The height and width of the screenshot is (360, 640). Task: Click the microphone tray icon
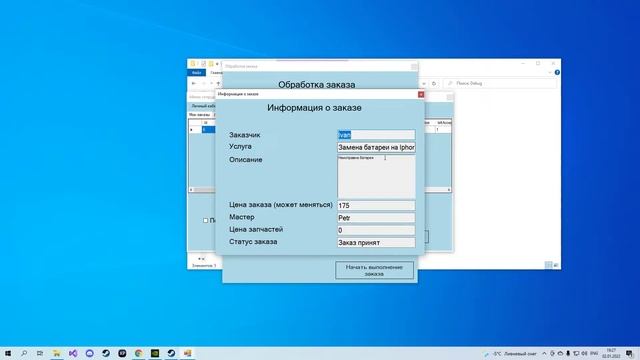(x=568, y=353)
